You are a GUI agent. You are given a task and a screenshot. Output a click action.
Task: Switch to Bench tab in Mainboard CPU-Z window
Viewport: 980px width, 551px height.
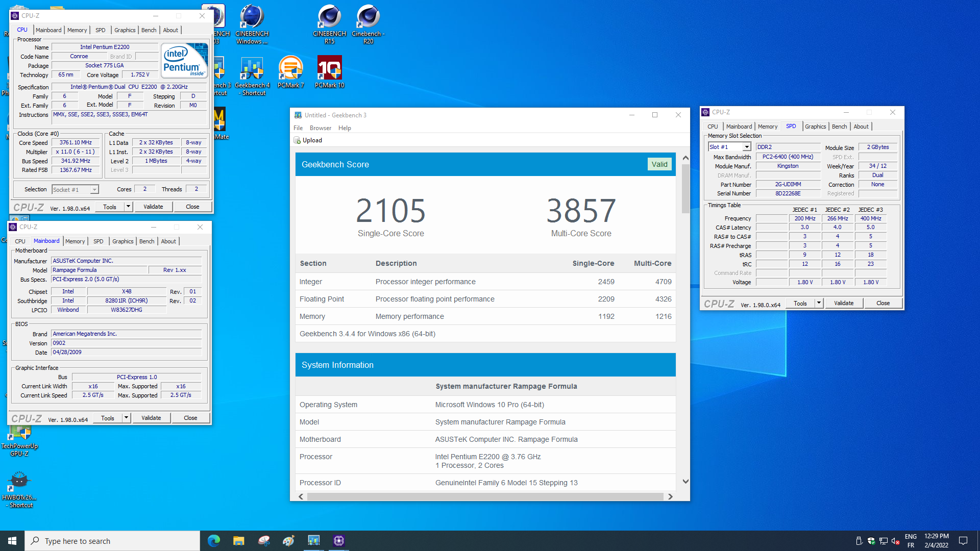[x=146, y=241]
